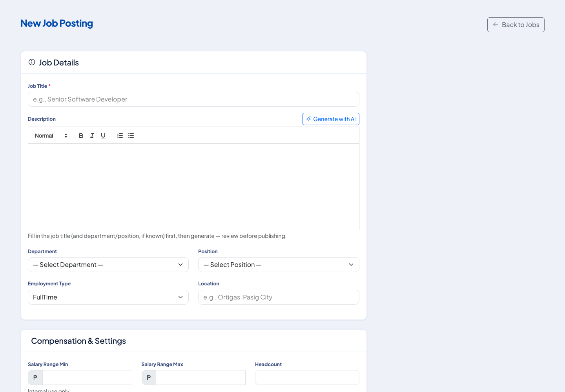Viewport: 565px width, 392px height.
Task: Click the description helper text about generating
Action: pyautogui.click(x=157, y=236)
